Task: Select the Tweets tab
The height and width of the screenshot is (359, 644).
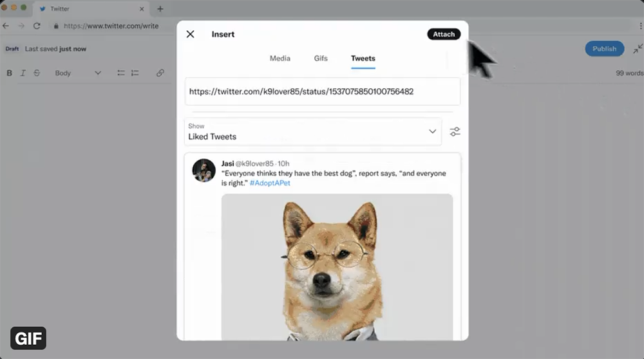Action: click(x=363, y=59)
